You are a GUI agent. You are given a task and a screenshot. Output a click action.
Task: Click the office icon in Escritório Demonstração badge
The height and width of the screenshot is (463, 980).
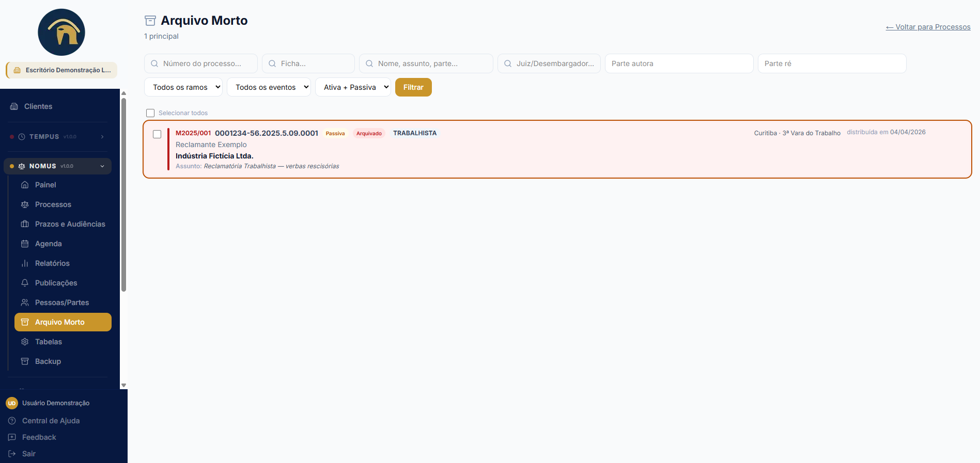(x=17, y=70)
